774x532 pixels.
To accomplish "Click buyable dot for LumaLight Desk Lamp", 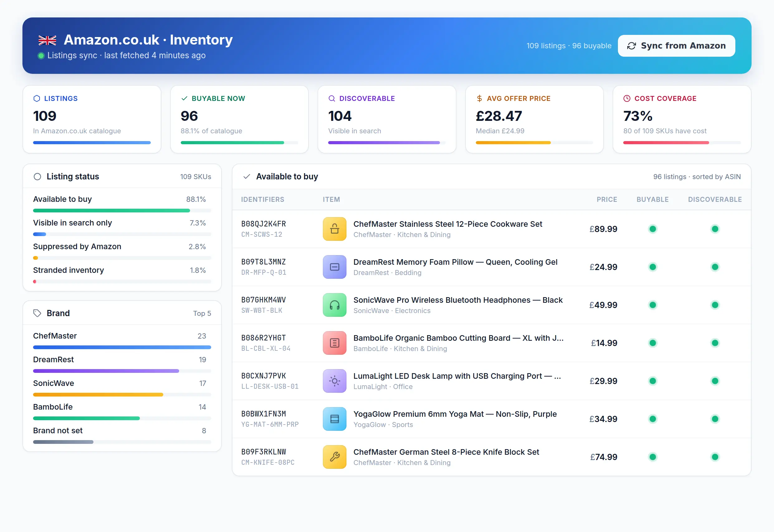I will (652, 381).
